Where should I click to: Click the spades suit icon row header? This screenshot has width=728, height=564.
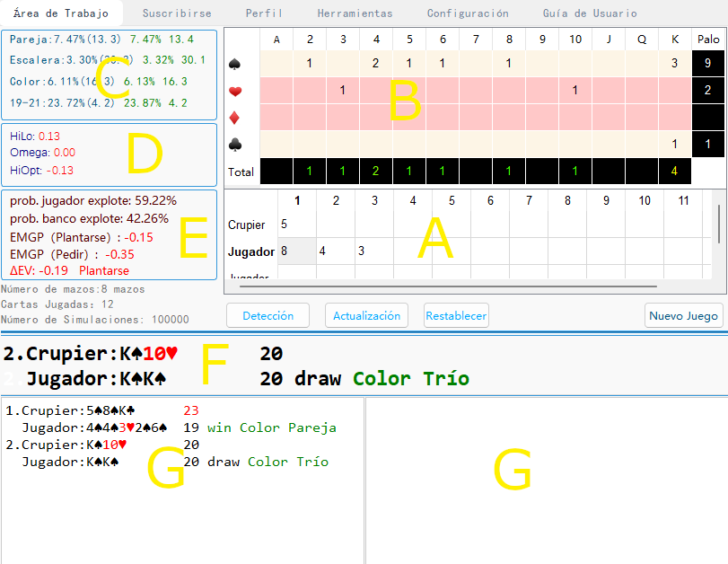click(236, 63)
